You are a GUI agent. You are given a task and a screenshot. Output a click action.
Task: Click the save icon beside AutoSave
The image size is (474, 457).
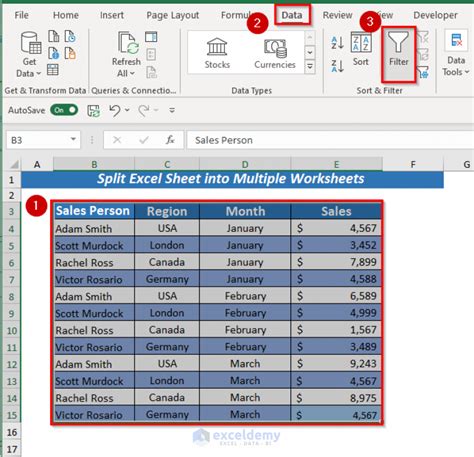tap(93, 110)
